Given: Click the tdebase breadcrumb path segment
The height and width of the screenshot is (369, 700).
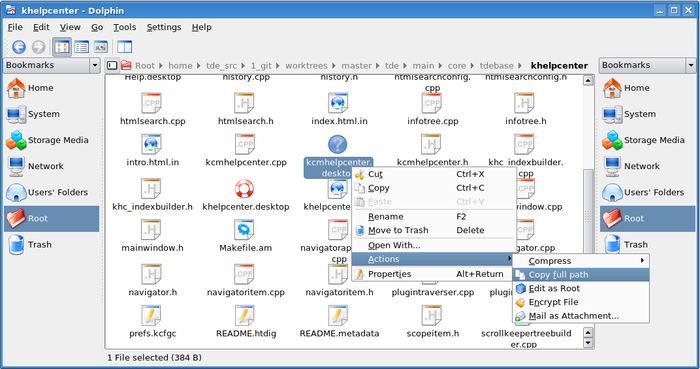Looking at the screenshot, I should click(496, 66).
